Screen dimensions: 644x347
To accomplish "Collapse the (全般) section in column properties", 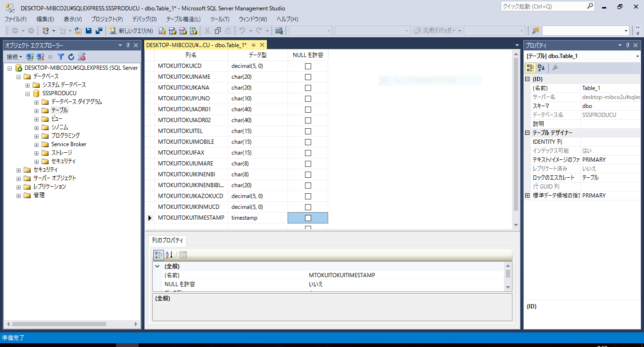I will coord(157,266).
